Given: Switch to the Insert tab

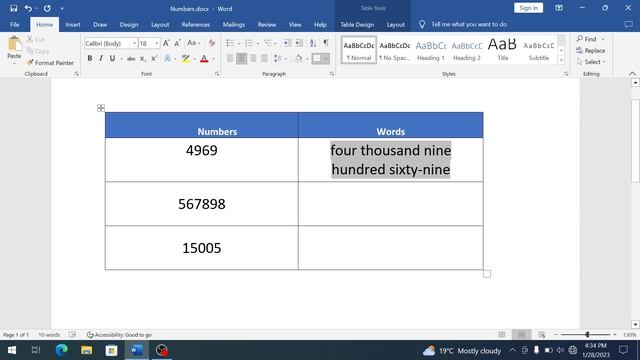Looking at the screenshot, I should click(73, 24).
